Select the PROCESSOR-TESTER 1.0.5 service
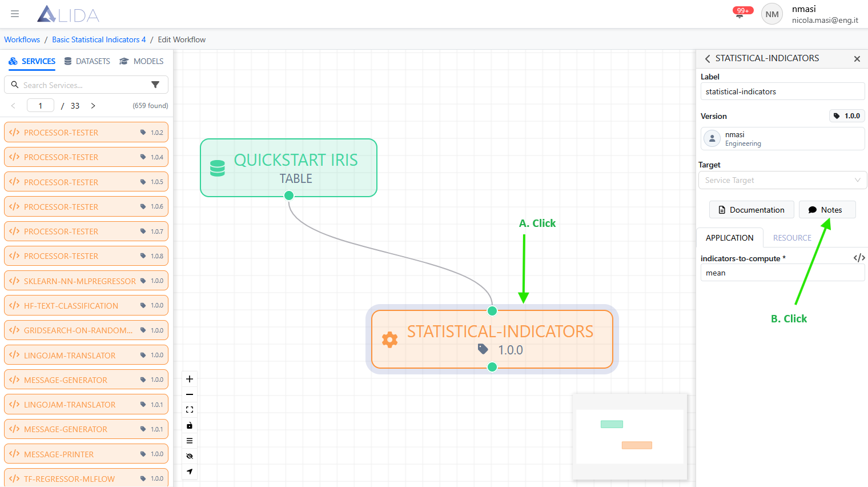Image resolution: width=868 pixels, height=487 pixels. [x=86, y=182]
